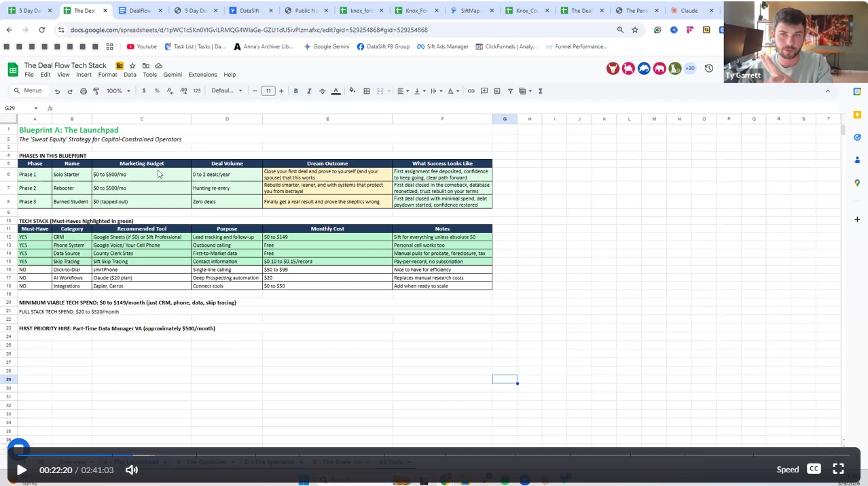
Task: Open the Insert menu
Action: (x=84, y=75)
